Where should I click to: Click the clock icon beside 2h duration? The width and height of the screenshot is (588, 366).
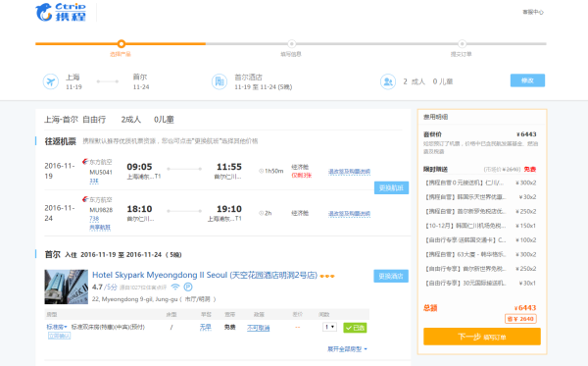point(261,213)
